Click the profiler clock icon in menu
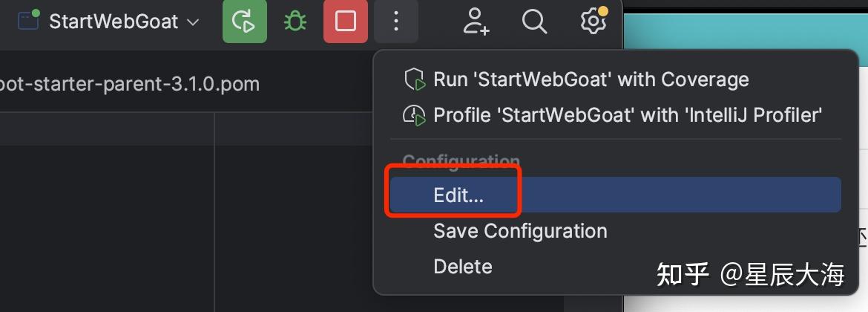868x312 pixels. [x=414, y=115]
